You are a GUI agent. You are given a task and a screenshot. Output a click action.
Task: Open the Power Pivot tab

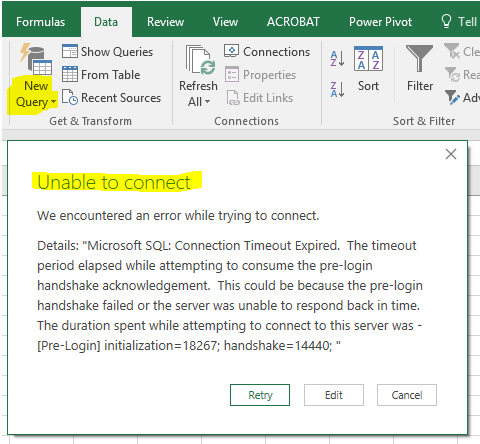[x=380, y=22]
